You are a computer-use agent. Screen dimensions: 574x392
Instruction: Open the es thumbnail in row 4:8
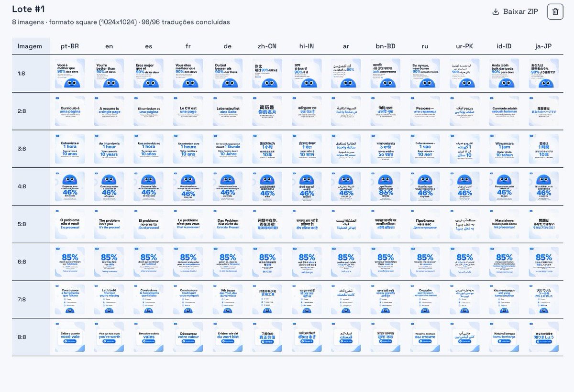pos(149,186)
